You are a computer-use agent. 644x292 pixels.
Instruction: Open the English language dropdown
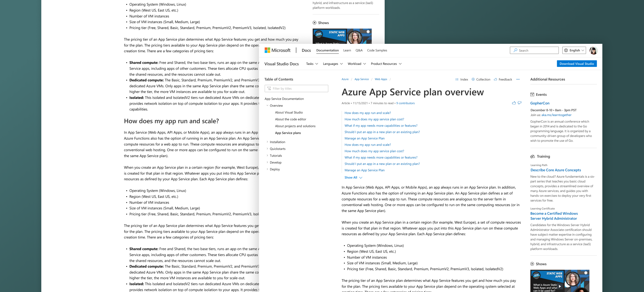coord(574,50)
